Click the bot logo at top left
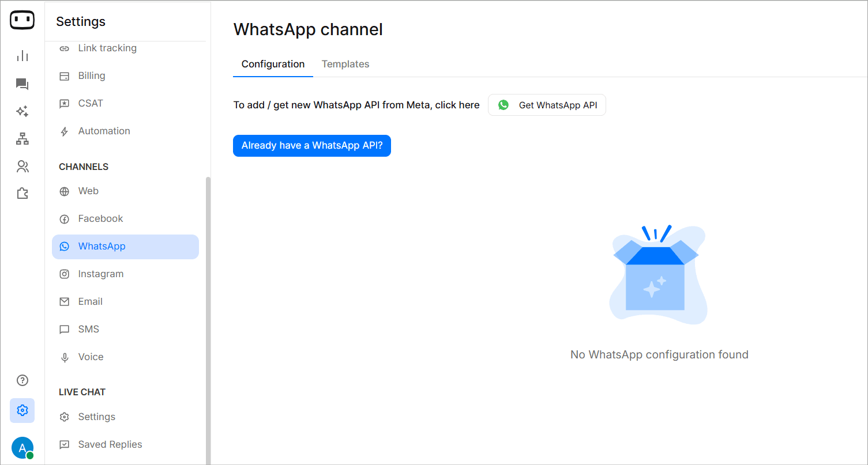Image resolution: width=868 pixels, height=465 pixels. click(22, 20)
